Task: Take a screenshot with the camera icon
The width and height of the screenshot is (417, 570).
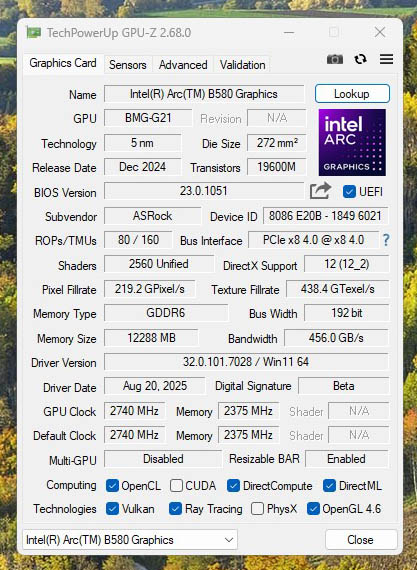Action: 334,59
